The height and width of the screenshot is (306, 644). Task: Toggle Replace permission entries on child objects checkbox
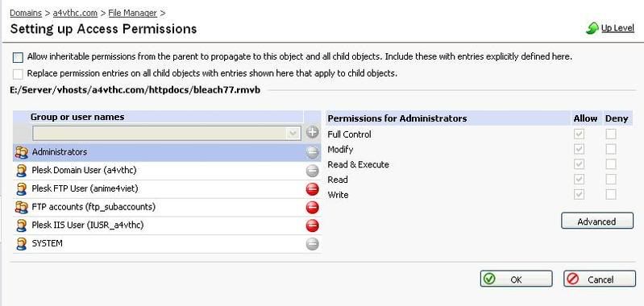tap(18, 74)
